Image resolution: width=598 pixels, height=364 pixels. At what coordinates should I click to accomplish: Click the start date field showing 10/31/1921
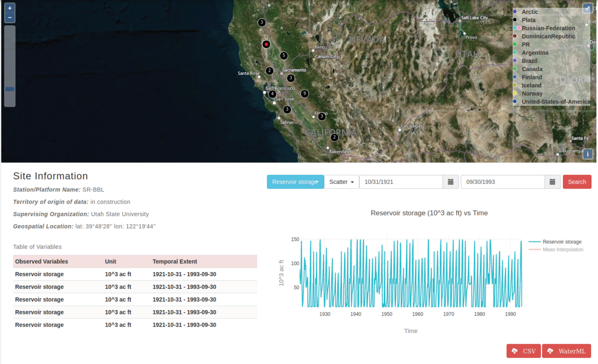[x=401, y=182]
